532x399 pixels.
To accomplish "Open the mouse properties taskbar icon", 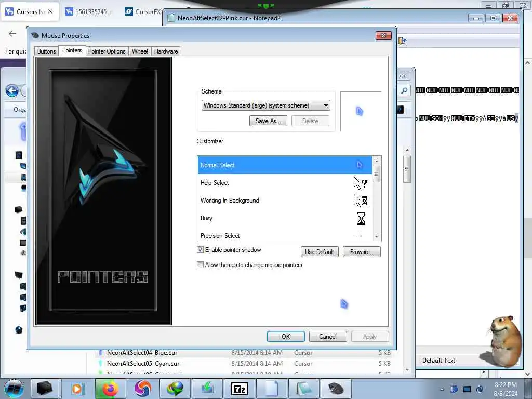I will pyautogui.click(x=336, y=389).
